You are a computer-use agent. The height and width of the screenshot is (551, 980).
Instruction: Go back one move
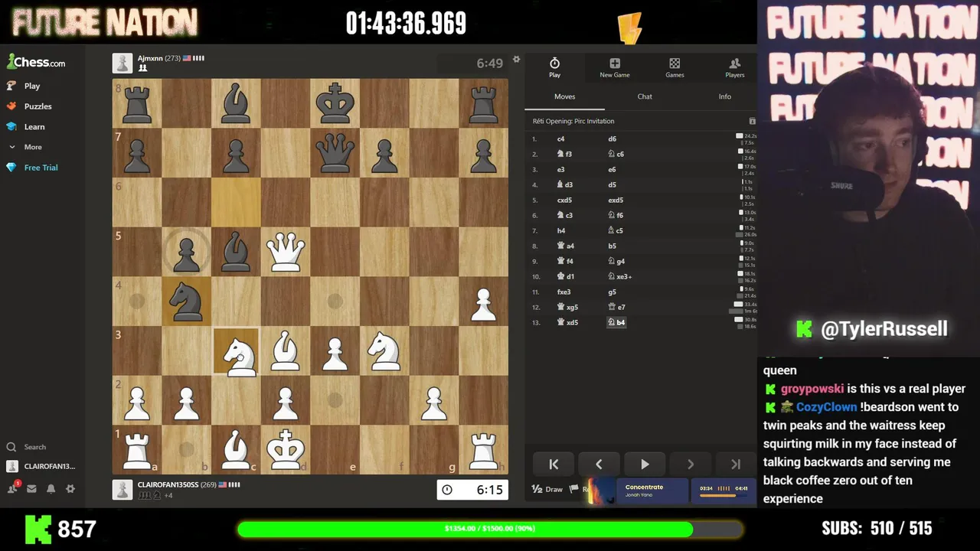pos(599,465)
